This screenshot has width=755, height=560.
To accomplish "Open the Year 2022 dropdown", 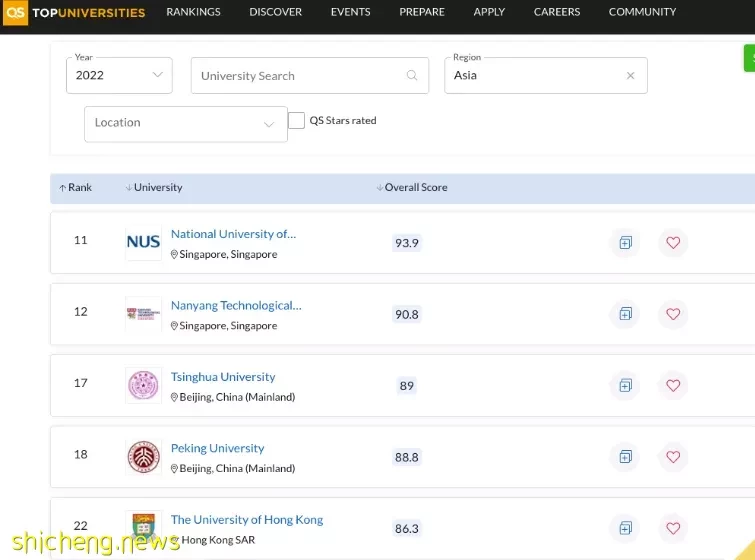I will [x=119, y=75].
